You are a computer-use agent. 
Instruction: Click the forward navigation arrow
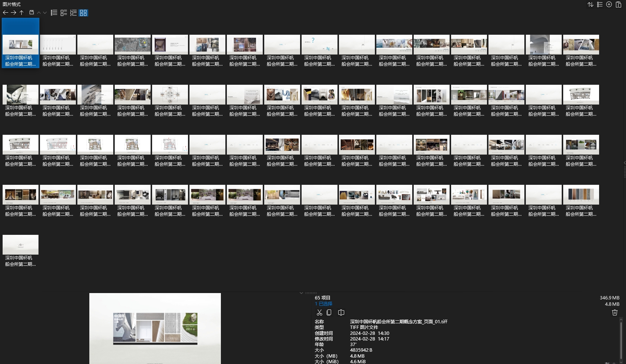[13, 13]
